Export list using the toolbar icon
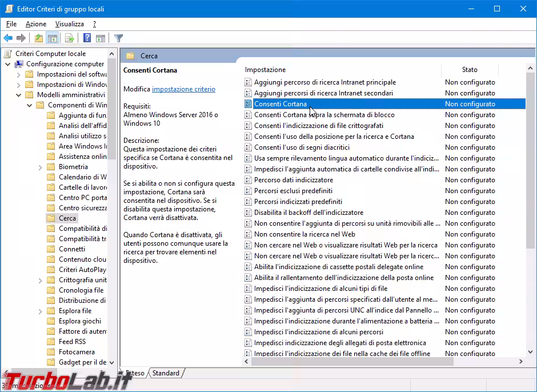The image size is (537, 392). click(70, 38)
